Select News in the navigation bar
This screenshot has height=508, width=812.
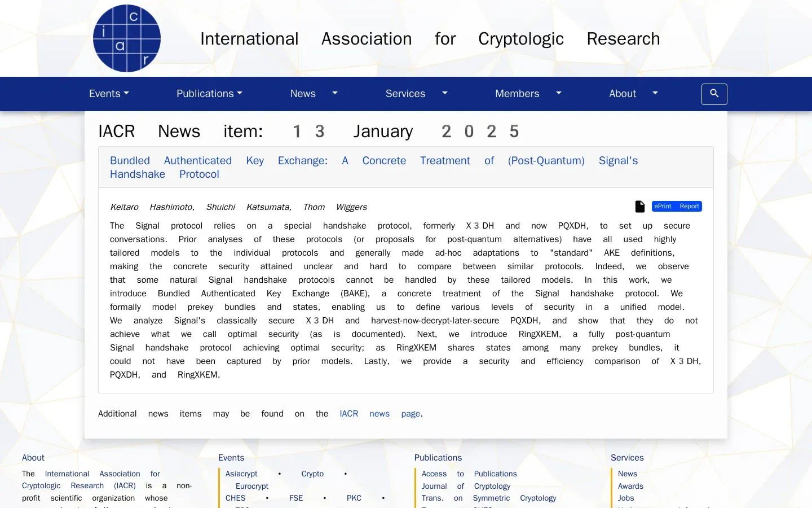click(303, 94)
